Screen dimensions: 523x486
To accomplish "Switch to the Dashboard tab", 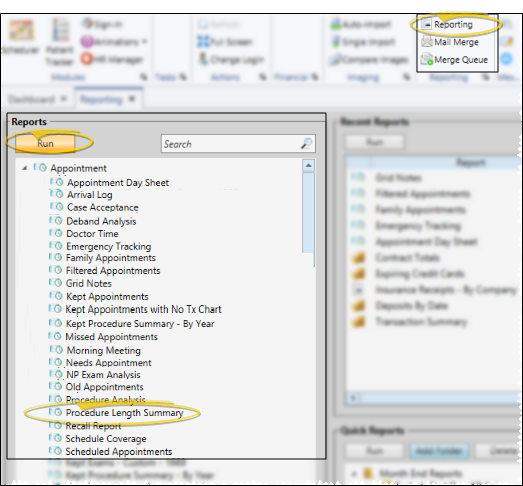I will [x=31, y=99].
